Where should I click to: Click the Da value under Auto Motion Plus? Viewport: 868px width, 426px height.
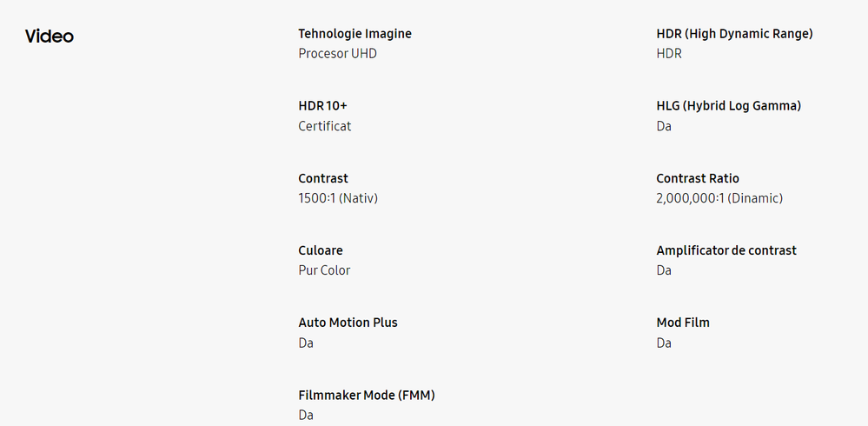(306, 343)
